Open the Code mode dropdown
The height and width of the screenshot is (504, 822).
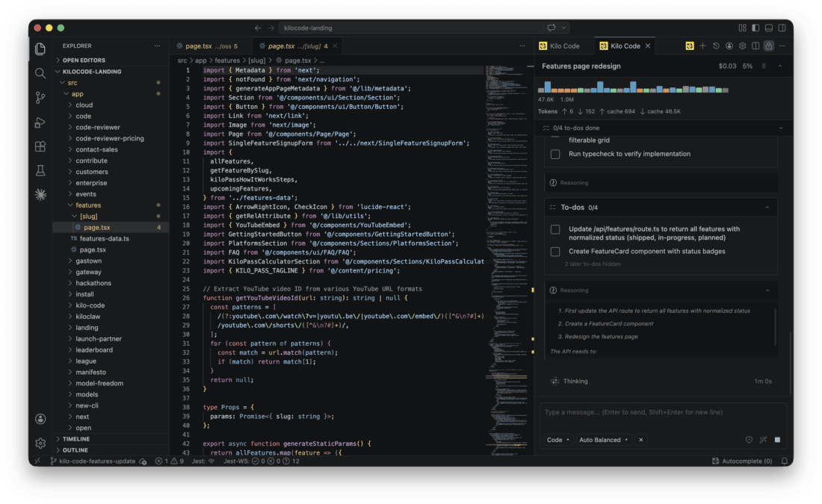pyautogui.click(x=557, y=440)
